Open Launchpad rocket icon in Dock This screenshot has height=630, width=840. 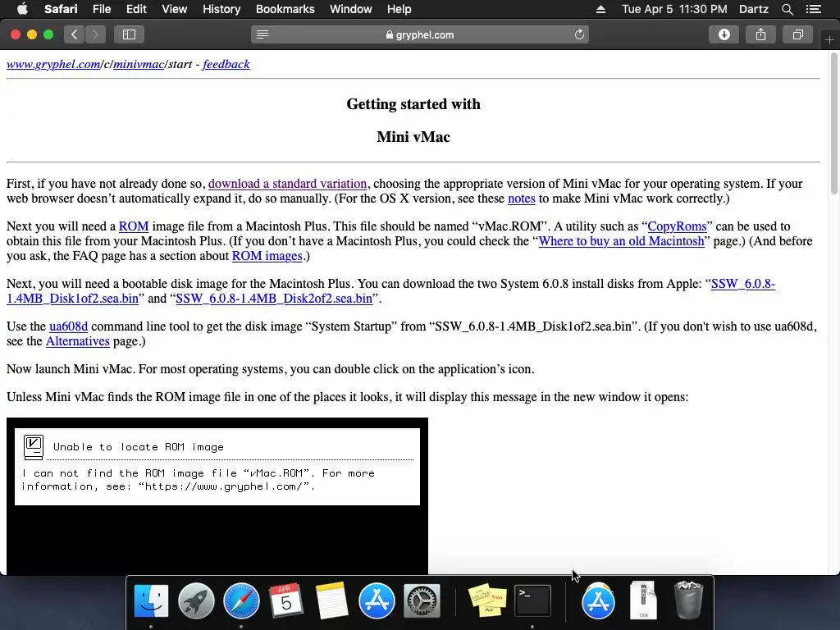pyautogui.click(x=196, y=601)
